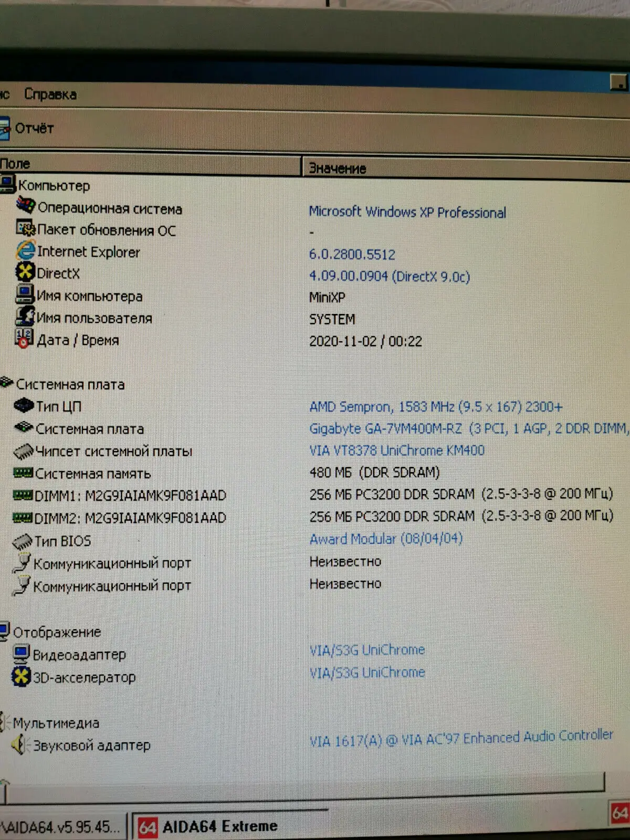Open the VIA AC'97 Enhanced Audio Controller link

[x=461, y=738]
